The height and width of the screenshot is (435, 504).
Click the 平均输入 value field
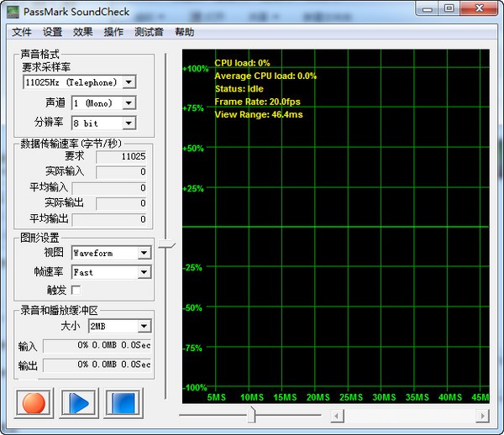coord(109,187)
